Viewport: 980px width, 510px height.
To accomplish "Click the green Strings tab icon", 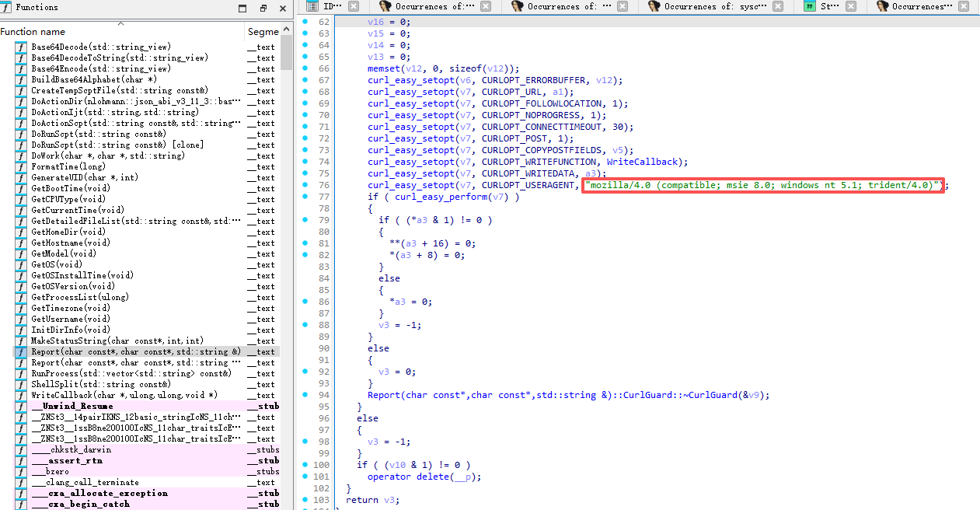I will coord(810,6).
